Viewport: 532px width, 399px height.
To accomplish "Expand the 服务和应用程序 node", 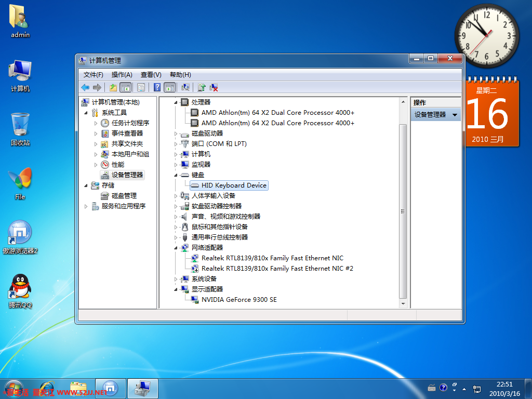I will [x=86, y=206].
